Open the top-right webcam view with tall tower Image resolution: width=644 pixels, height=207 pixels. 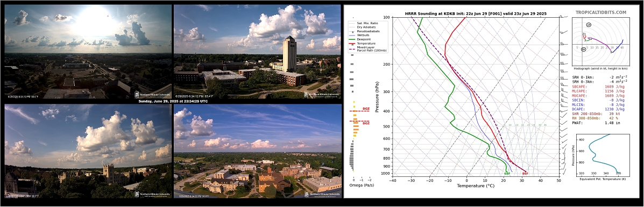(x=258, y=51)
